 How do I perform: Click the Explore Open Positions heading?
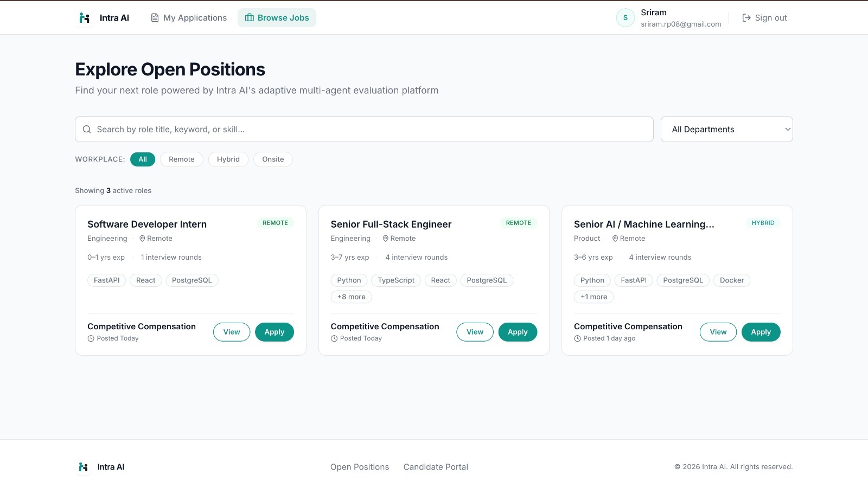pos(170,69)
